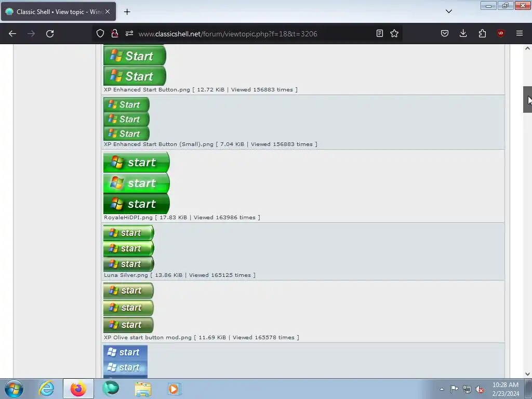
Task: Click the caption 'XP Olive start button mod.png'
Action: 148,338
